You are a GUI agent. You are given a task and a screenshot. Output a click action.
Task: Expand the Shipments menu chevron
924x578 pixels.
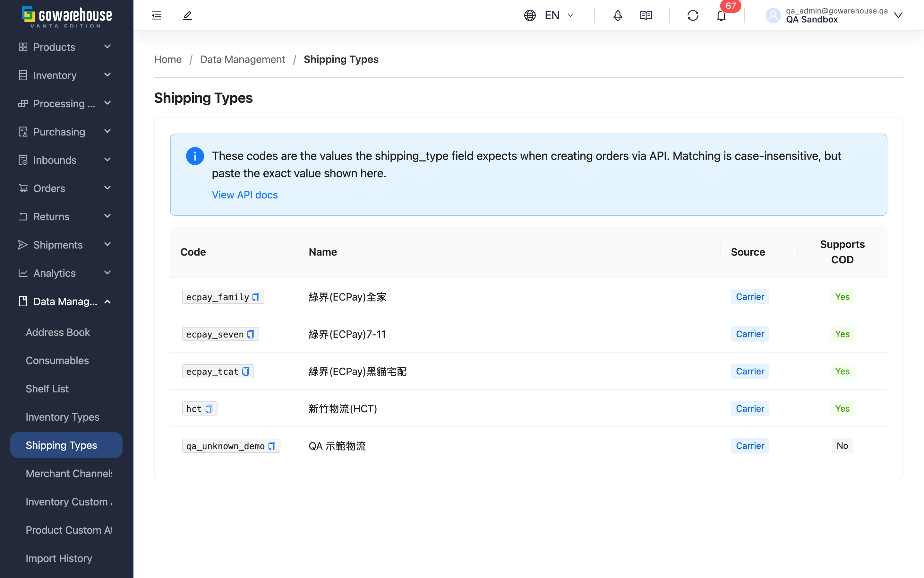click(x=108, y=244)
